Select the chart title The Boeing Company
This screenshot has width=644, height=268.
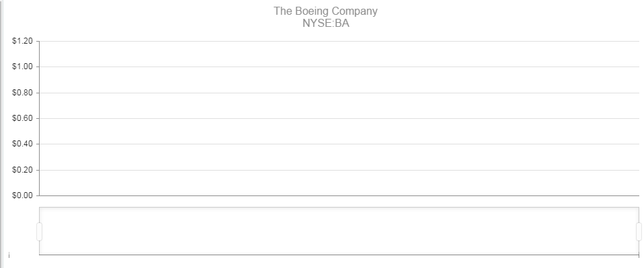click(325, 11)
